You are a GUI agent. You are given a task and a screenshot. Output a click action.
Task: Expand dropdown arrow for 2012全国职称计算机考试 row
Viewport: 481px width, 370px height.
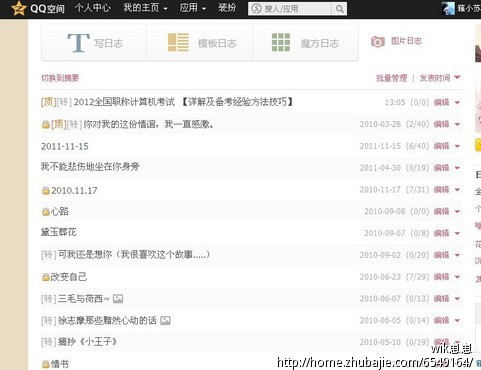pyautogui.click(x=457, y=102)
